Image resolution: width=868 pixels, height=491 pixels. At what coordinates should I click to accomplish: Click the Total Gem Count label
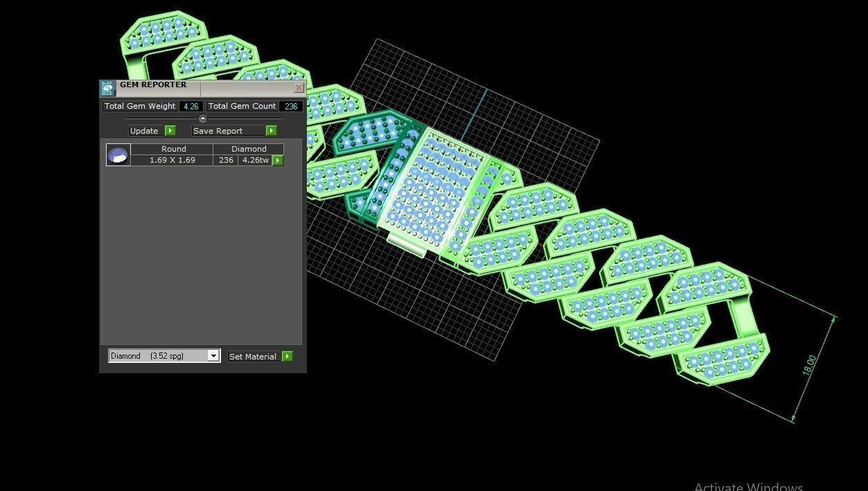click(242, 106)
